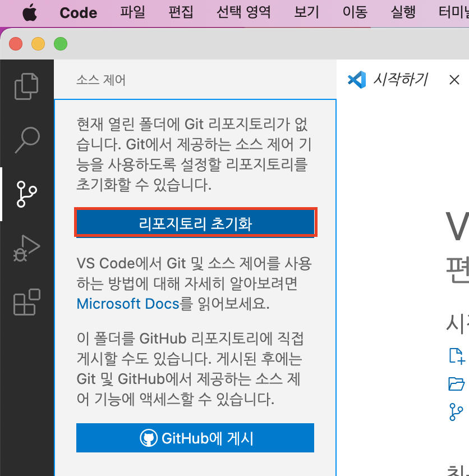
Task: Open the 선택 영역 menu
Action: 243,12
